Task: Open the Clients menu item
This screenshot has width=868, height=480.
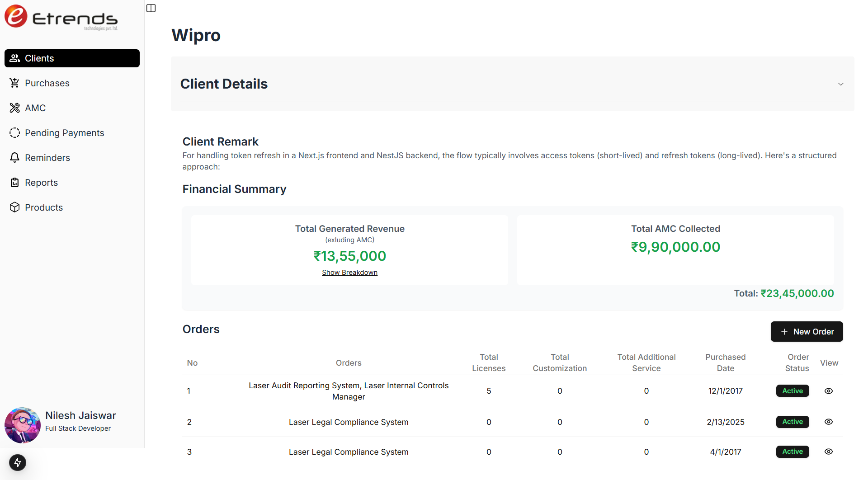Action: 72,58
